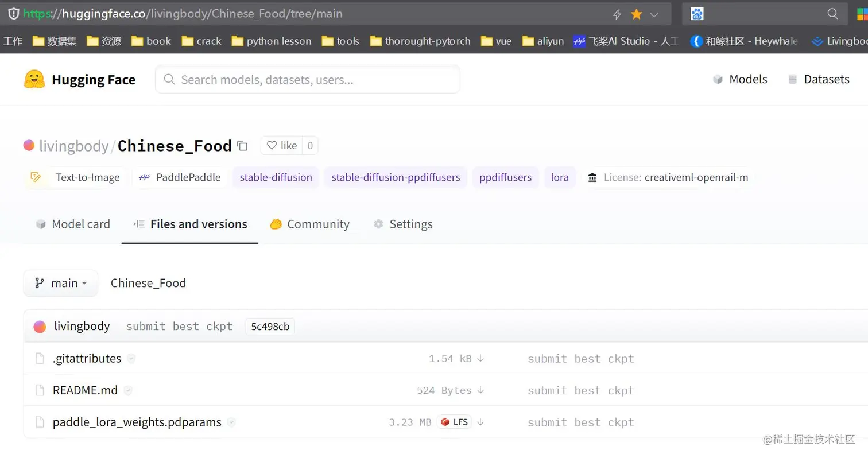
Task: Click the 工作 bookmark folder label
Action: (13, 41)
